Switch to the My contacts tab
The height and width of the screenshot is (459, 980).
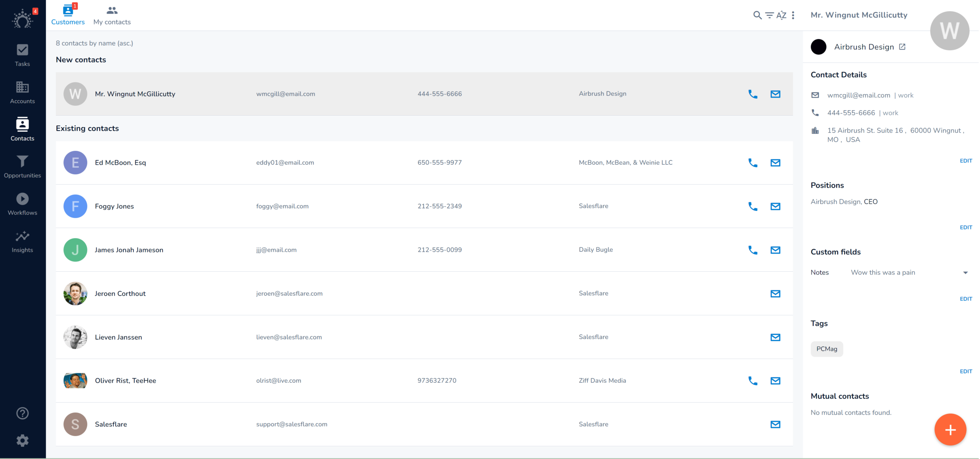pos(111,15)
